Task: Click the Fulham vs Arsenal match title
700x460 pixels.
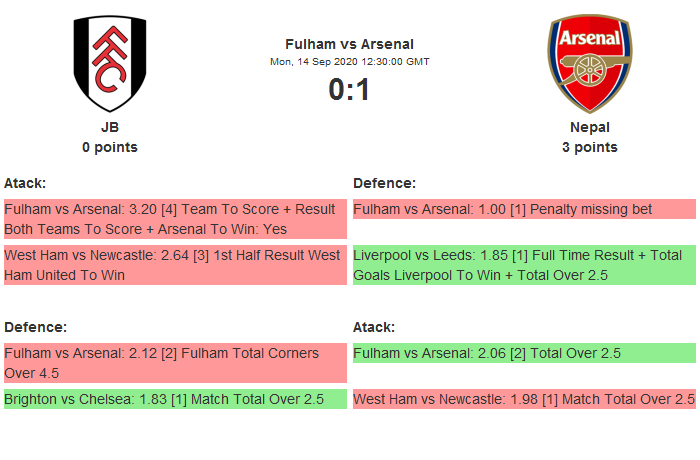Action: point(349,44)
